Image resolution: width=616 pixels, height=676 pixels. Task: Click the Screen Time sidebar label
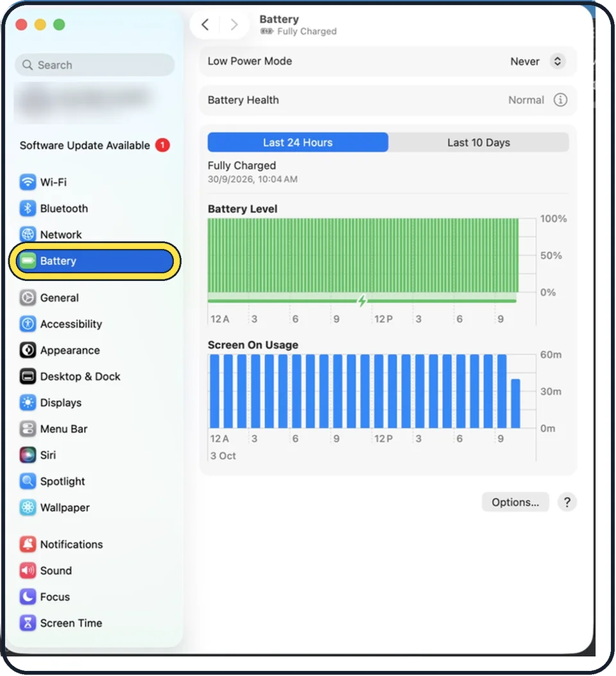[x=71, y=623]
